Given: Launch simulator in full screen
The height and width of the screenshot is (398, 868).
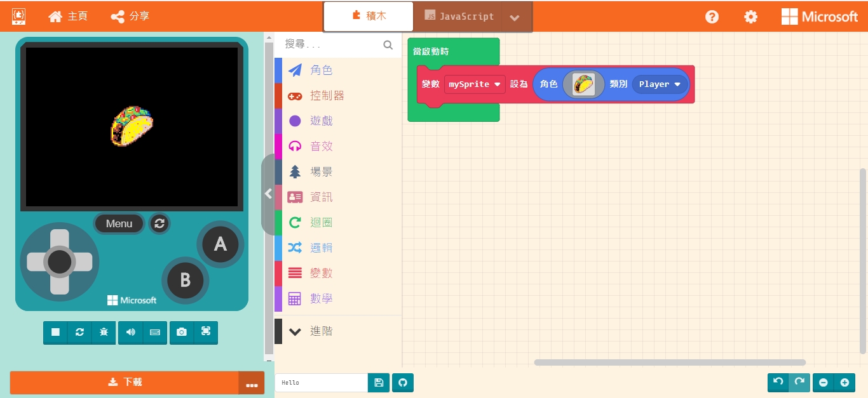Looking at the screenshot, I should (x=206, y=332).
